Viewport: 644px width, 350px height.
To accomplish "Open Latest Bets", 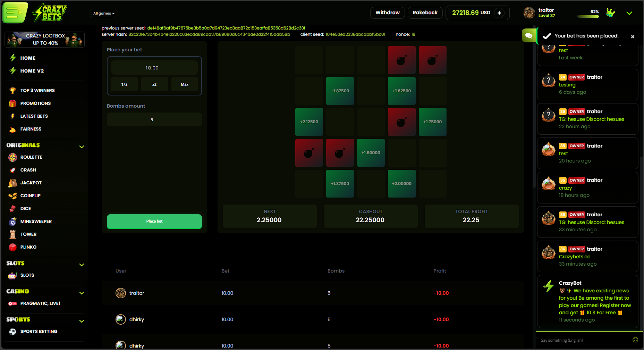I will pyautogui.click(x=34, y=116).
